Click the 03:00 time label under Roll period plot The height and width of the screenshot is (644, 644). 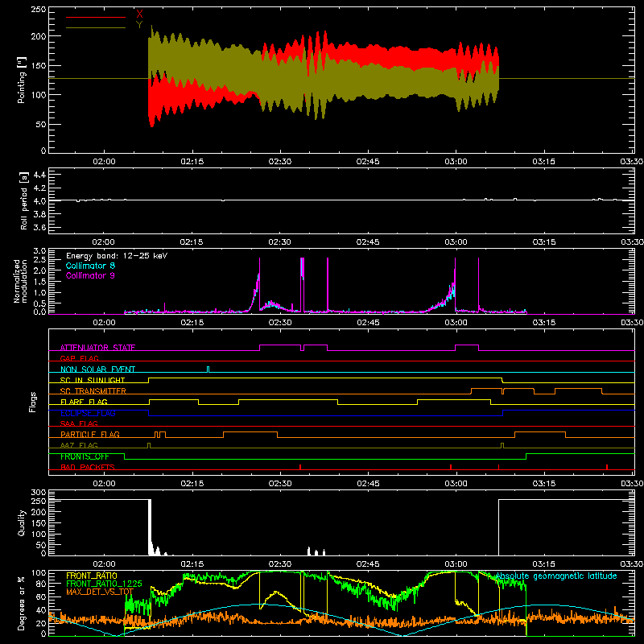coord(456,242)
